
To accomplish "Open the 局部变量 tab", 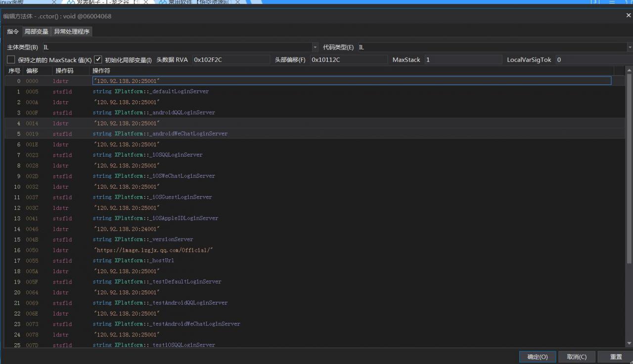I will 36,32.
